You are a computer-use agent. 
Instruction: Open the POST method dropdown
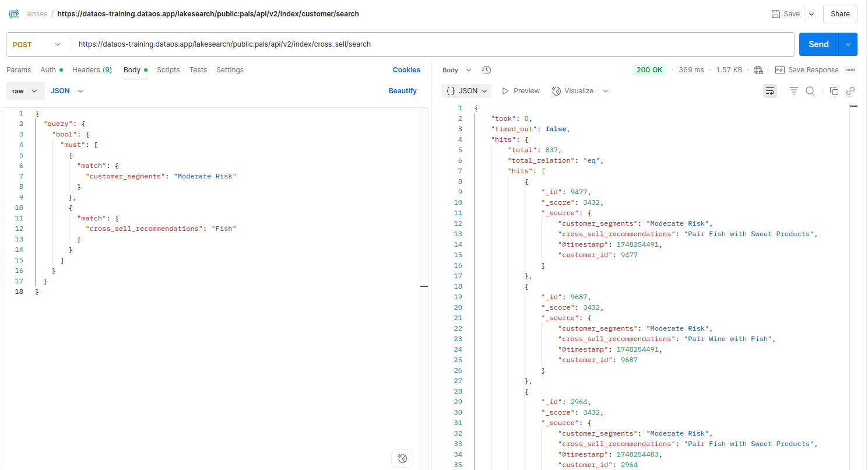point(37,44)
